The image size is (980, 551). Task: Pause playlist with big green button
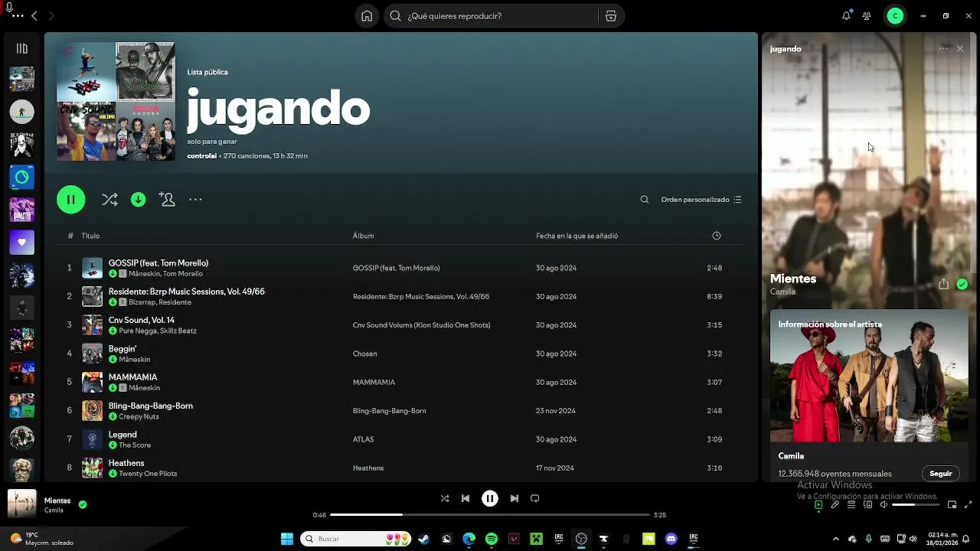70,200
